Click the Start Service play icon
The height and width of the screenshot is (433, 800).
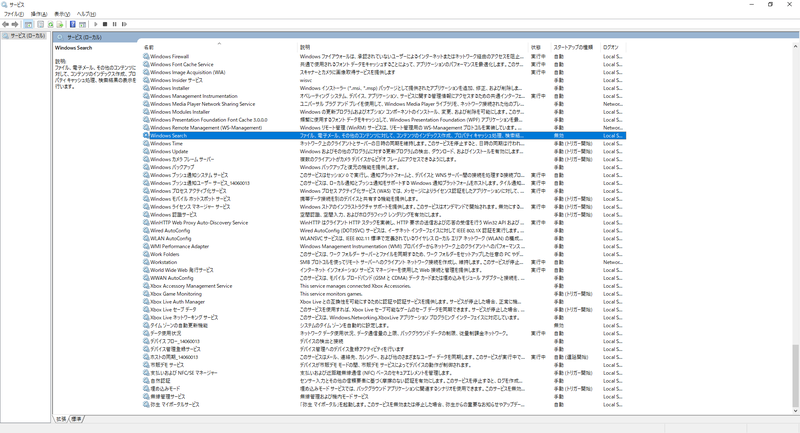pos(95,24)
